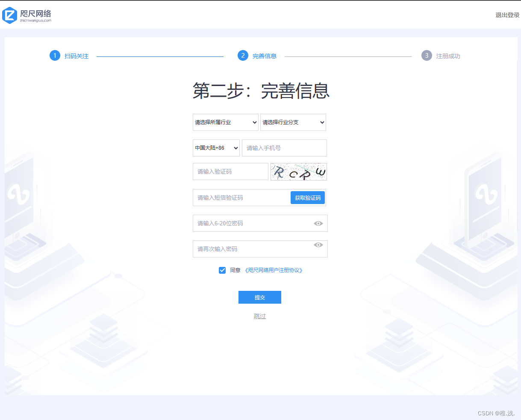
Task: Click the step 1 扫码关注 circle icon
Action: (54, 56)
